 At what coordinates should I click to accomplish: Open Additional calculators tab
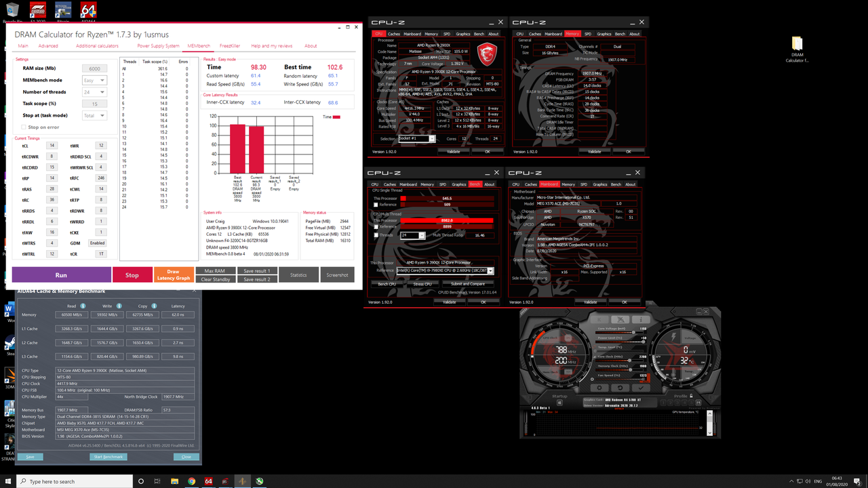point(97,46)
